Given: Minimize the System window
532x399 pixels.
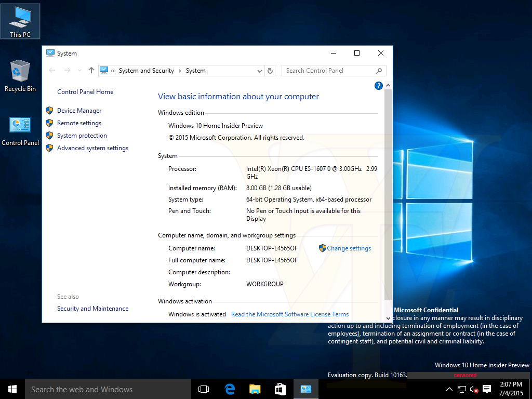Looking at the screenshot, I should coord(334,53).
